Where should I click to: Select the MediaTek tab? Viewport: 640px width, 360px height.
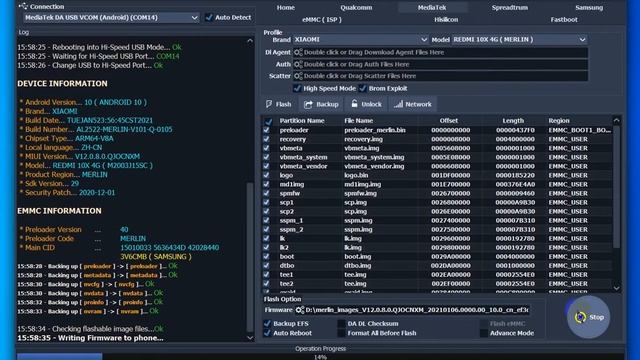[x=432, y=7]
